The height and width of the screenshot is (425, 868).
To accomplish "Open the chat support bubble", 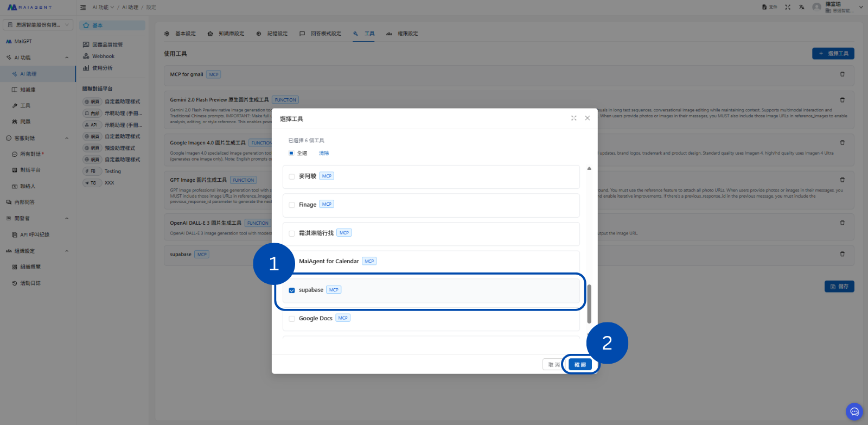I will click(x=854, y=411).
